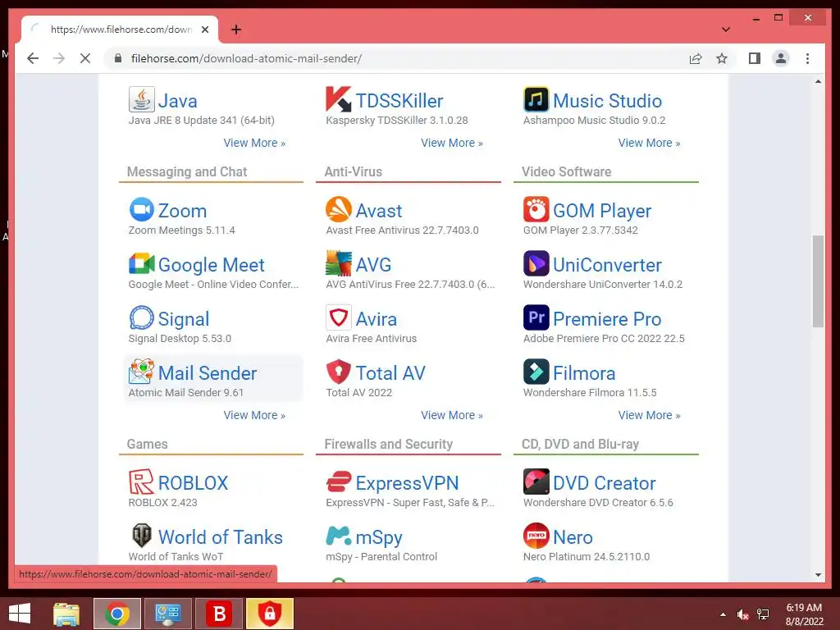
Task: Open the Messaging and Chat category
Action: click(x=187, y=172)
